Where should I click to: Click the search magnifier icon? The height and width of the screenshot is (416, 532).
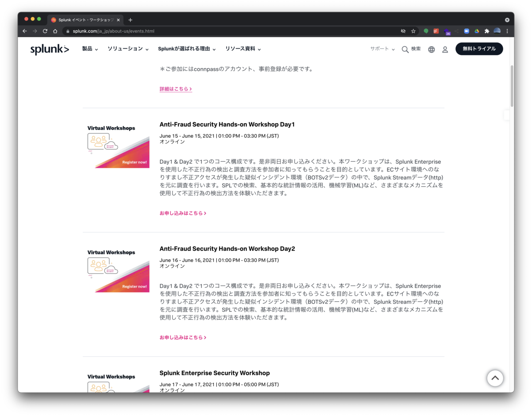point(405,50)
